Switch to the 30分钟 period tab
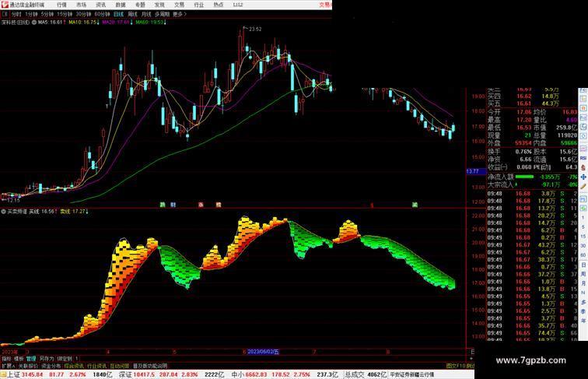 pos(83,14)
